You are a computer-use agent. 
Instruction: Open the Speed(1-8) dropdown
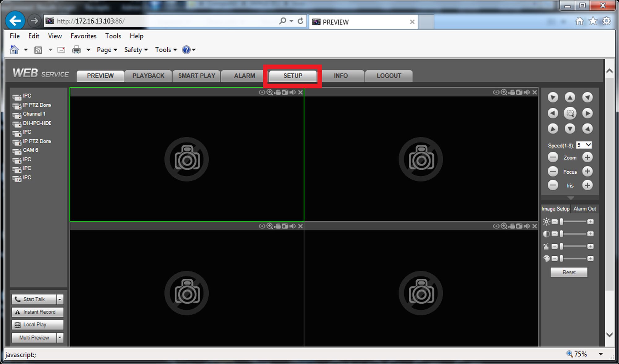click(x=584, y=145)
